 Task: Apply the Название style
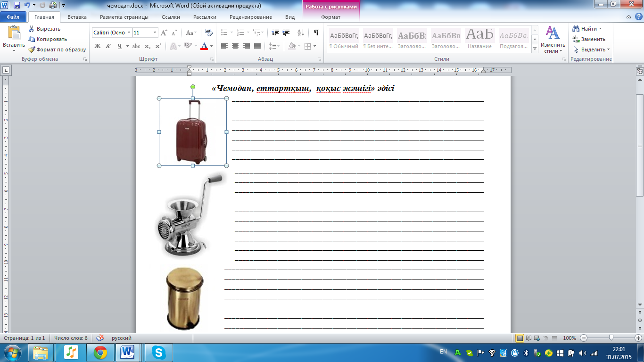[x=480, y=40]
